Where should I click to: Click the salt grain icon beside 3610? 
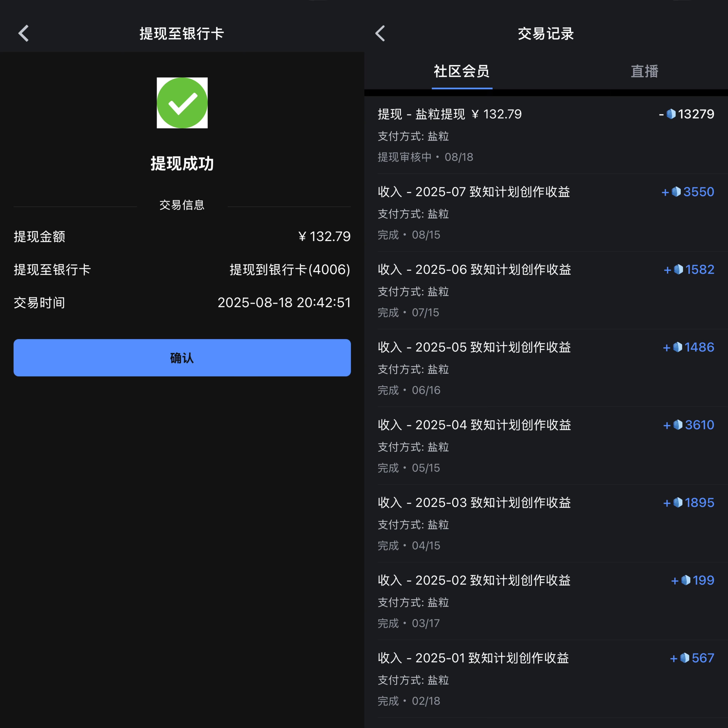click(678, 425)
